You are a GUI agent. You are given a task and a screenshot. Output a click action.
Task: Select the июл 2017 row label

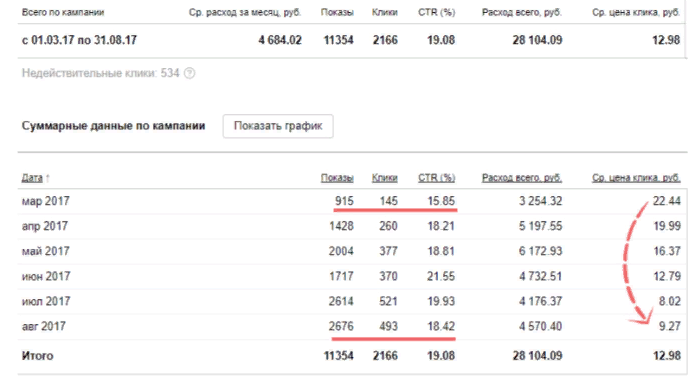(46, 302)
